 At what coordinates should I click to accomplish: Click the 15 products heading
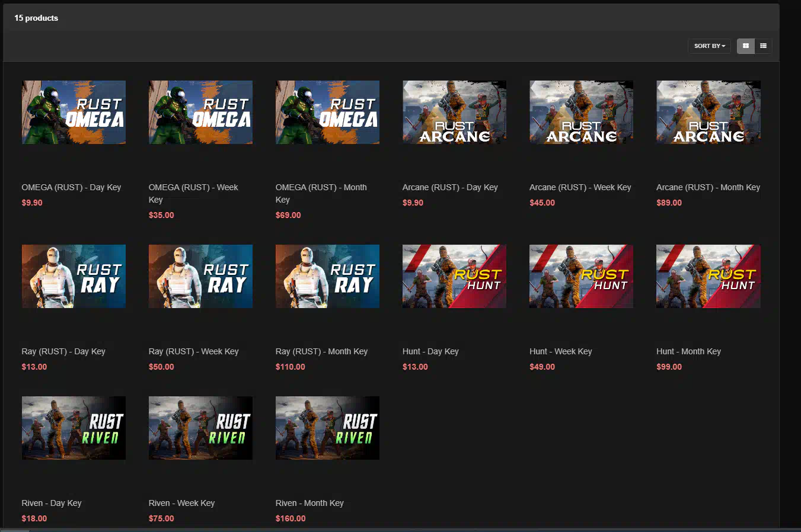coord(36,18)
